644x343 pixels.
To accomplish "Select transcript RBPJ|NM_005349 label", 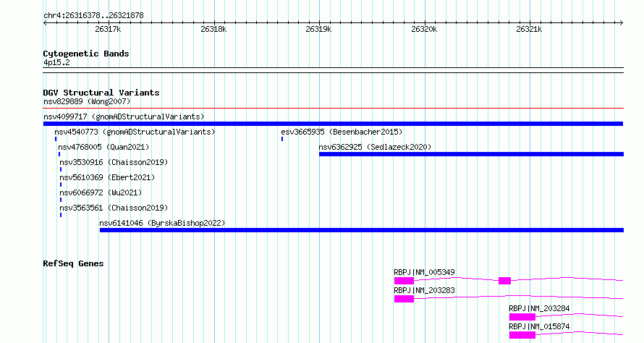I will click(x=424, y=272).
